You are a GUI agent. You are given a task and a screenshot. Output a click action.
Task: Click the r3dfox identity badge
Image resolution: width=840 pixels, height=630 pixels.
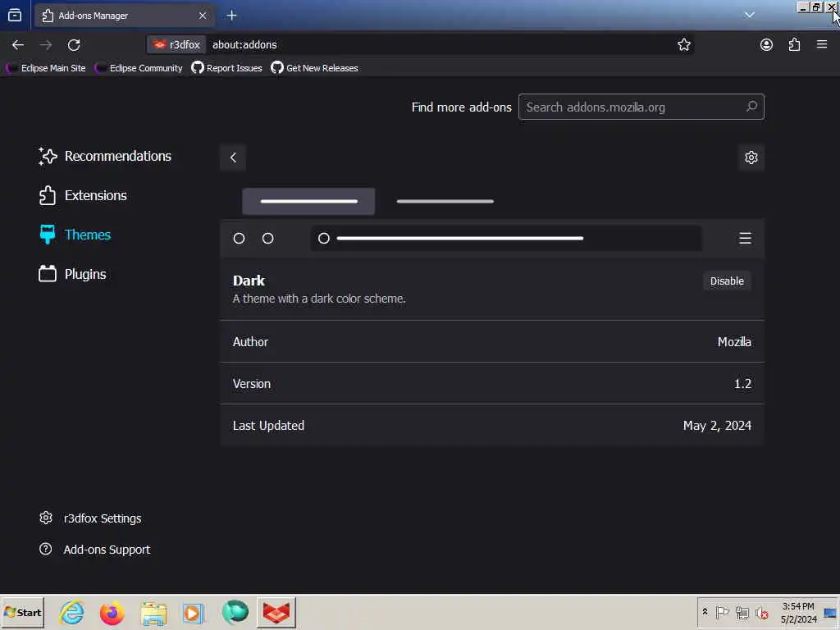tap(177, 45)
